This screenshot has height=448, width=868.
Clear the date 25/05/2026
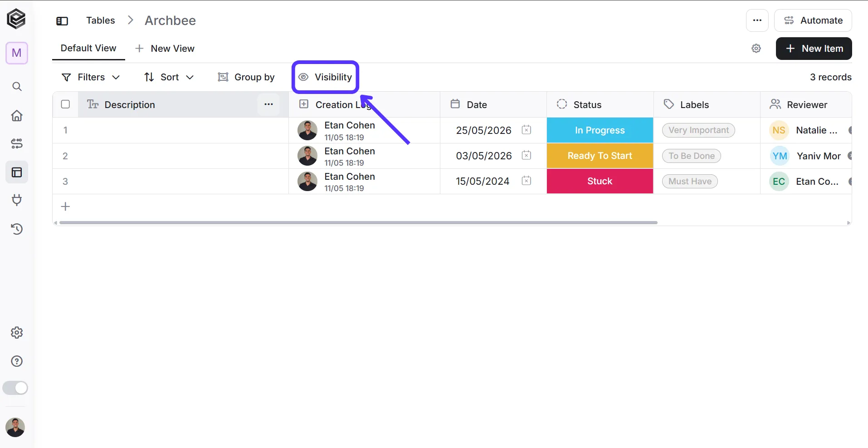tap(526, 130)
